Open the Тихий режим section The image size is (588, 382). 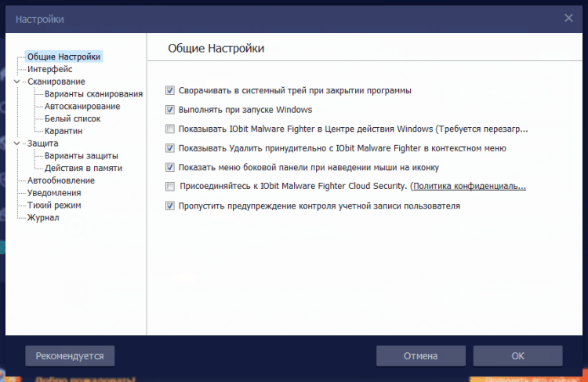[x=54, y=206]
